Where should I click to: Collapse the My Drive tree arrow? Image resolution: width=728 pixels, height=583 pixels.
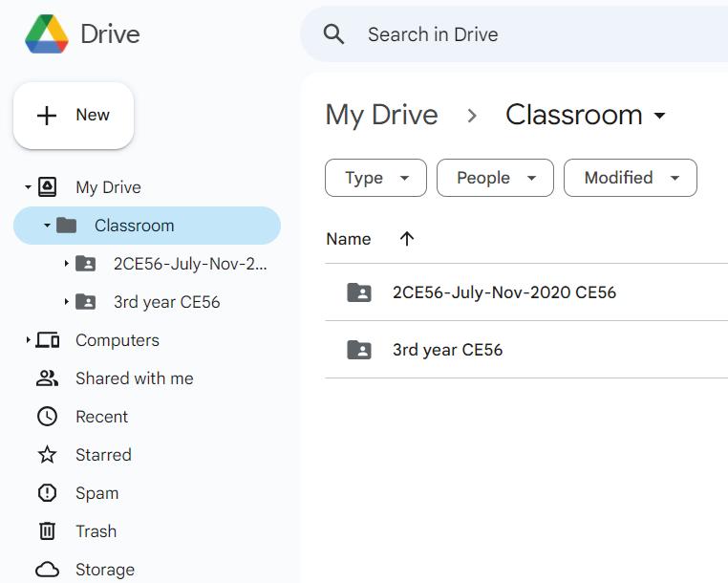28,187
